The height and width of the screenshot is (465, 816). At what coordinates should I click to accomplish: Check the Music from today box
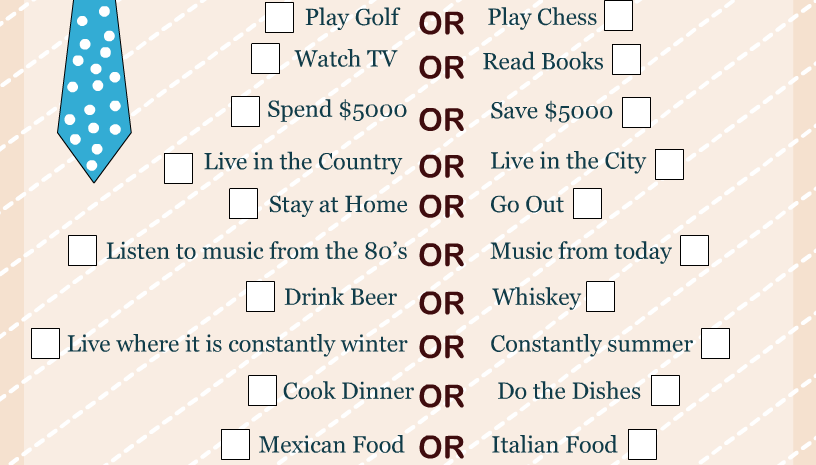click(694, 250)
